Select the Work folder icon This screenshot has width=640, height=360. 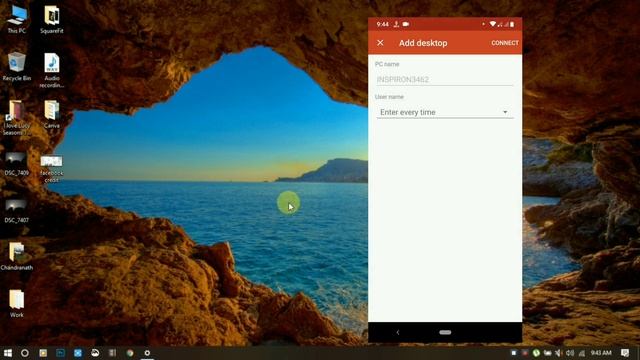coord(17,304)
